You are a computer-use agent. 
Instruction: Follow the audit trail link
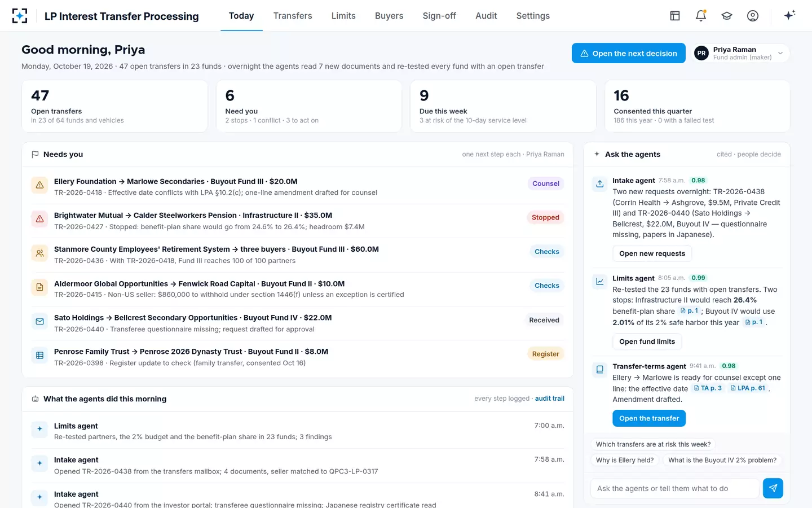point(550,398)
